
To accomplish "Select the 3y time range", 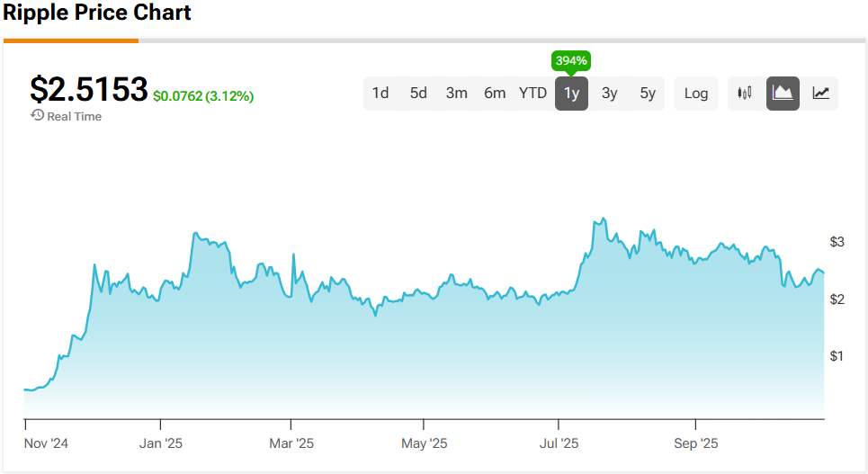I will click(x=609, y=93).
